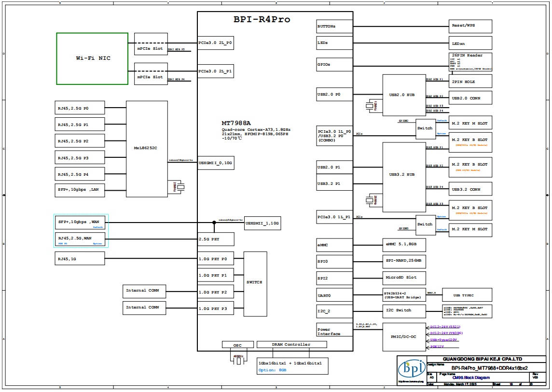552x392 pixels.
Task: Click the DRAM Controller box
Action: 291,345
